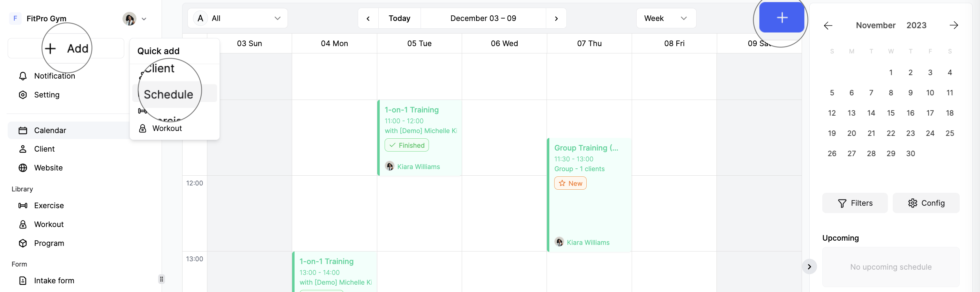The width and height of the screenshot is (980, 292).
Task: Open the Monday 13:00 1-on-1 Training event
Action: coord(335,272)
